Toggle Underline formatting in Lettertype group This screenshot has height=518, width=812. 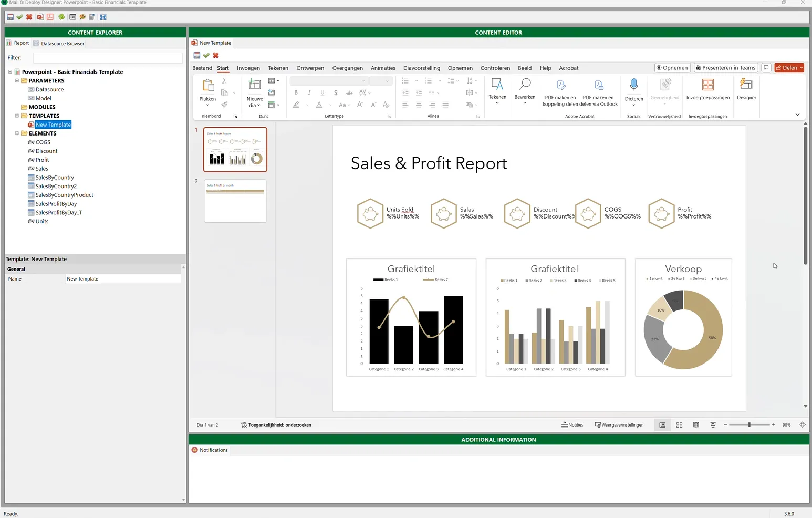(x=322, y=92)
